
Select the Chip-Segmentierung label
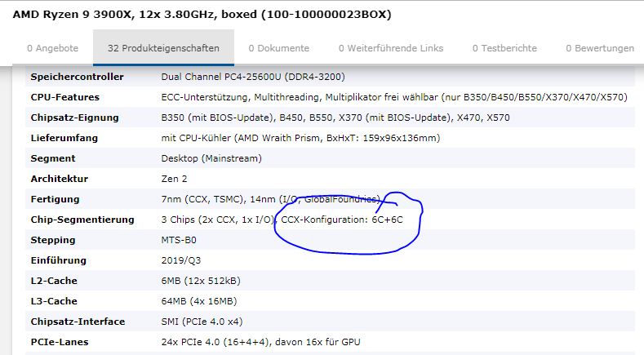(x=82, y=220)
